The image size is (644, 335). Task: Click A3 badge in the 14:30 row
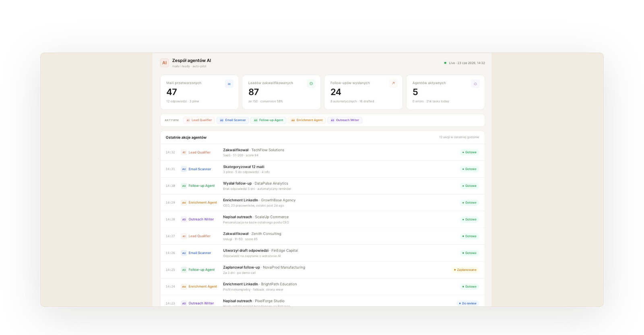(184, 186)
